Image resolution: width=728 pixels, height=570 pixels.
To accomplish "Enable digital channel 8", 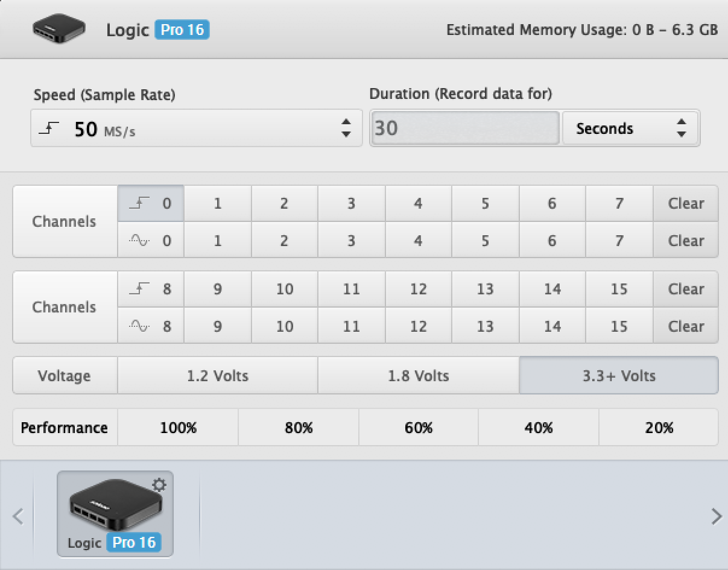I will coord(151,289).
